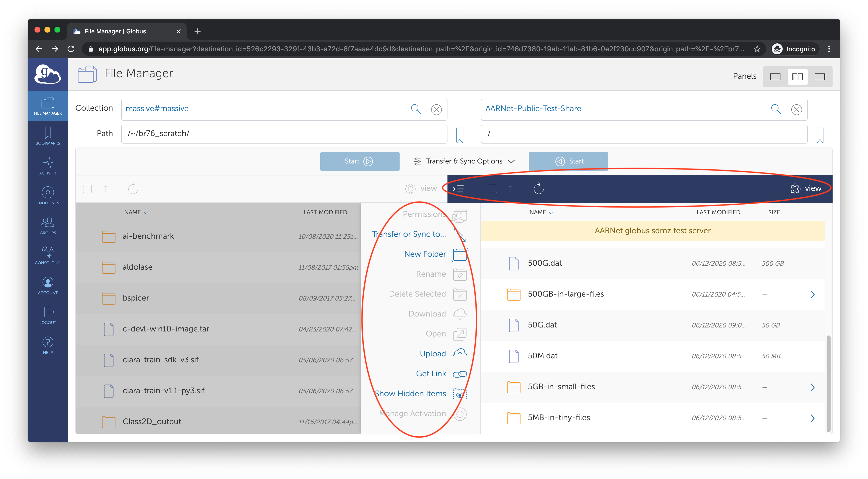868x479 pixels.
Task: Select Upload in the actions menu
Action: (x=433, y=353)
